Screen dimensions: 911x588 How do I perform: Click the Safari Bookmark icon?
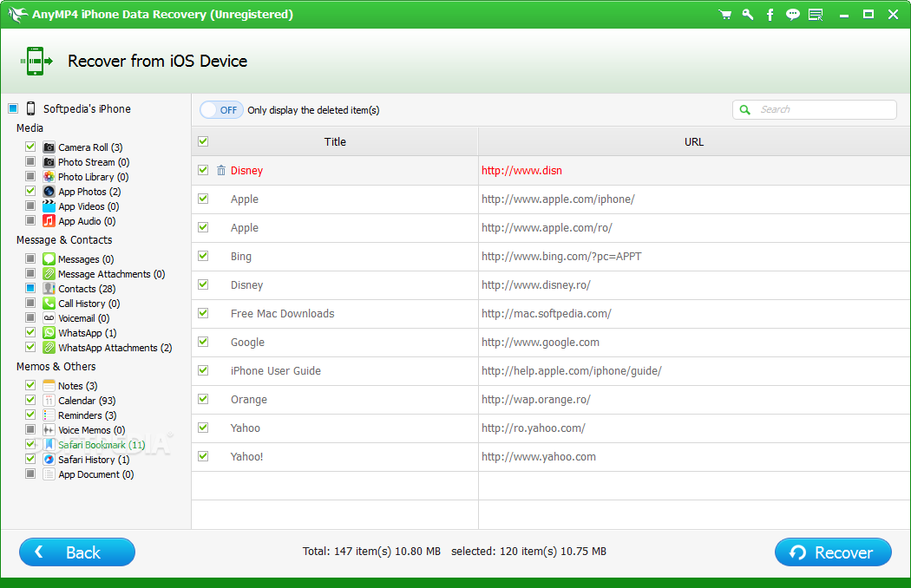[x=49, y=445]
